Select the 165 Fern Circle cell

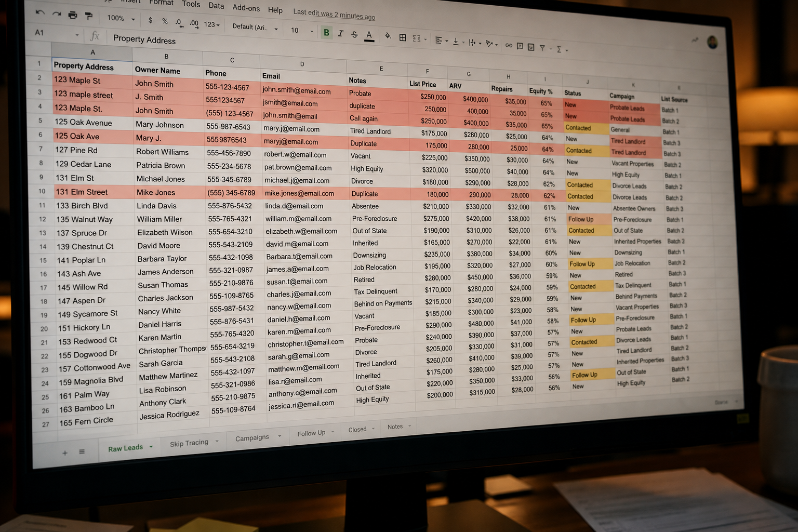pos(96,421)
